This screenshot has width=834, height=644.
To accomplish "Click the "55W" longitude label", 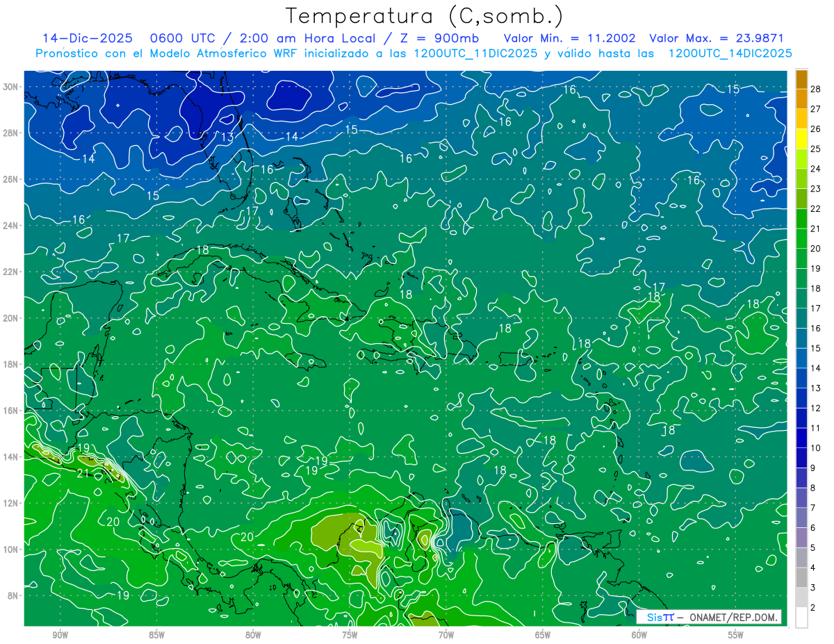I will tap(736, 635).
